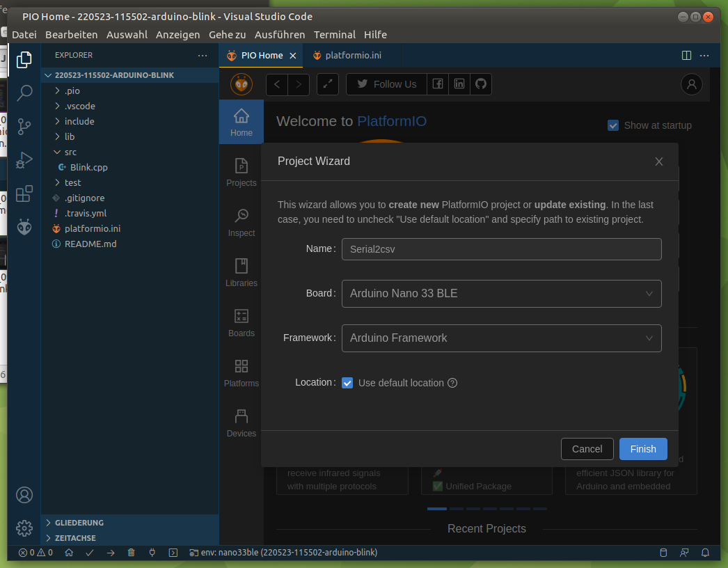The image size is (728, 568).
Task: Switch to platformio.ini tab
Action: (x=352, y=55)
